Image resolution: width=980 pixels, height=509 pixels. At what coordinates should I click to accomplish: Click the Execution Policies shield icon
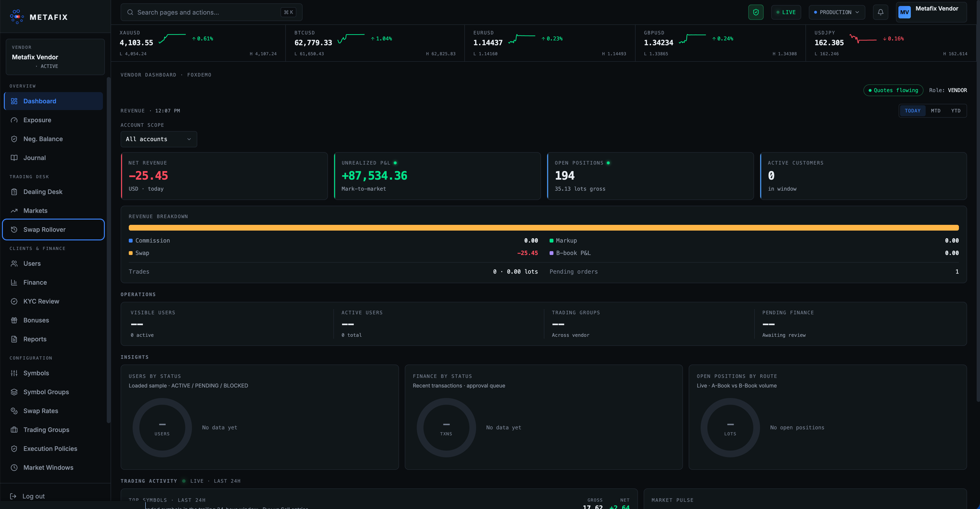click(x=14, y=448)
